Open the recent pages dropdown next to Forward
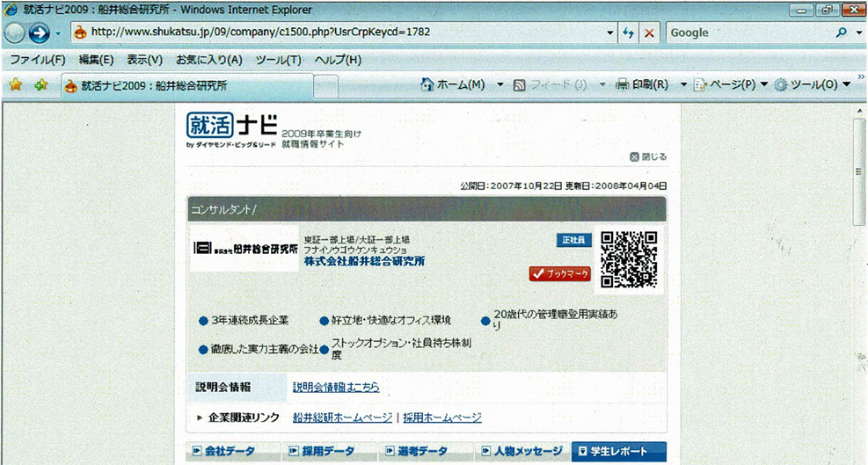Image resolution: width=868 pixels, height=465 pixels. pyautogui.click(x=58, y=33)
